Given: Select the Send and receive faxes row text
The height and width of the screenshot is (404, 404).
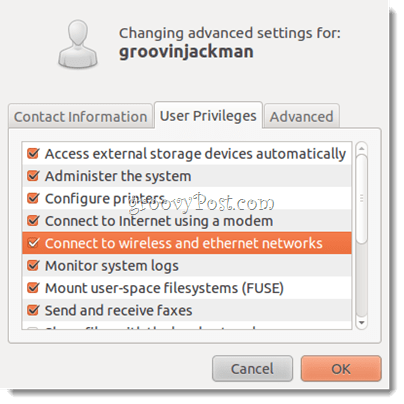Looking at the screenshot, I should tap(118, 310).
